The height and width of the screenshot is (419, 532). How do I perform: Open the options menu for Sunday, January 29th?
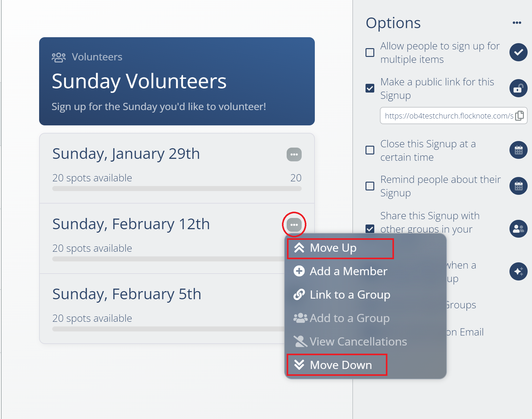[x=294, y=154]
